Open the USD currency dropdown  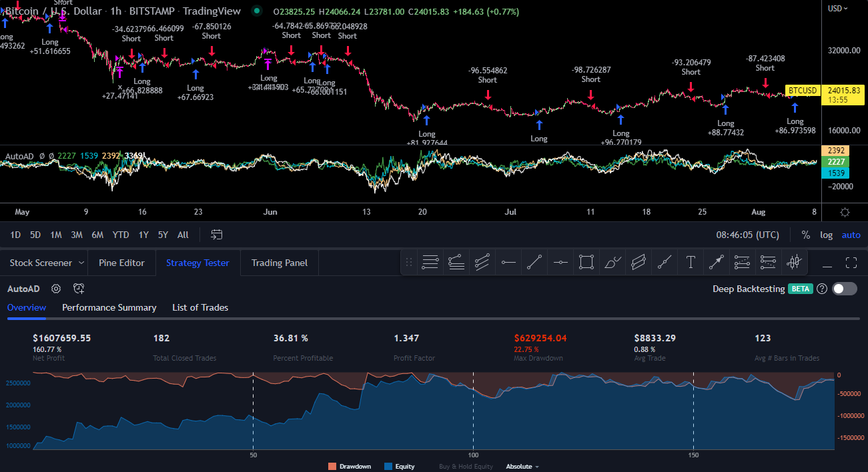pos(838,9)
